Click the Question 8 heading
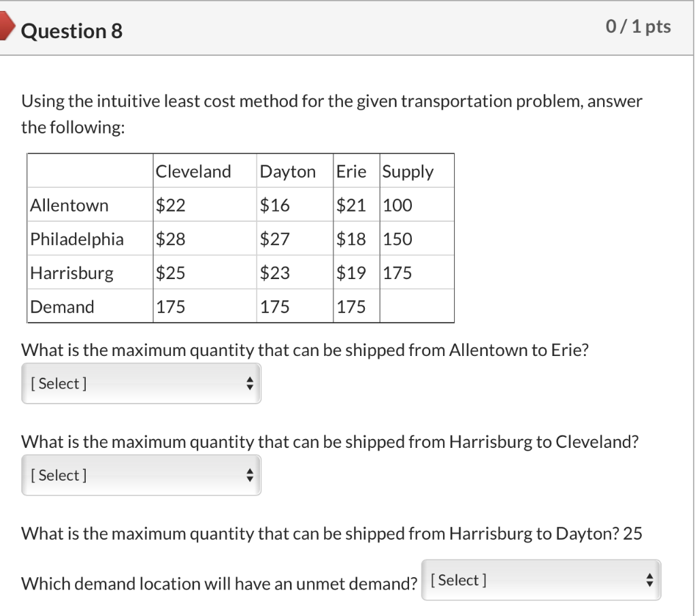Viewport: 697px width, 616px height. pos(71,31)
